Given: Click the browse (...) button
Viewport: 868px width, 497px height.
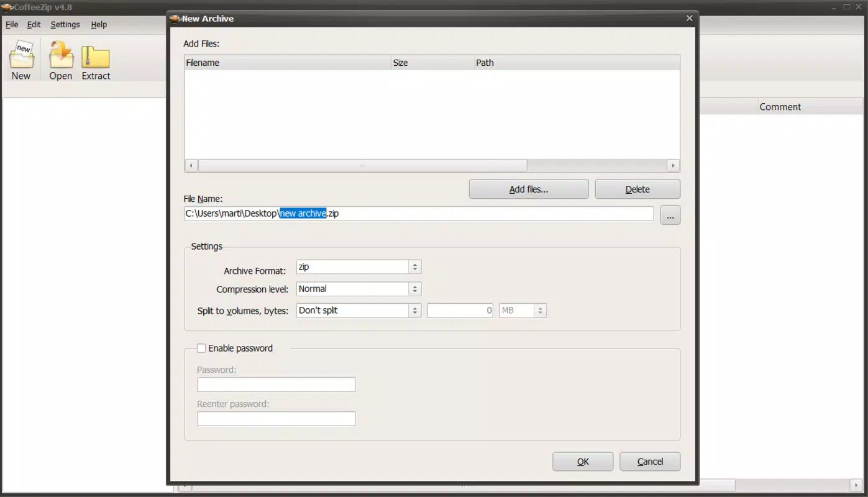Looking at the screenshot, I should point(670,215).
